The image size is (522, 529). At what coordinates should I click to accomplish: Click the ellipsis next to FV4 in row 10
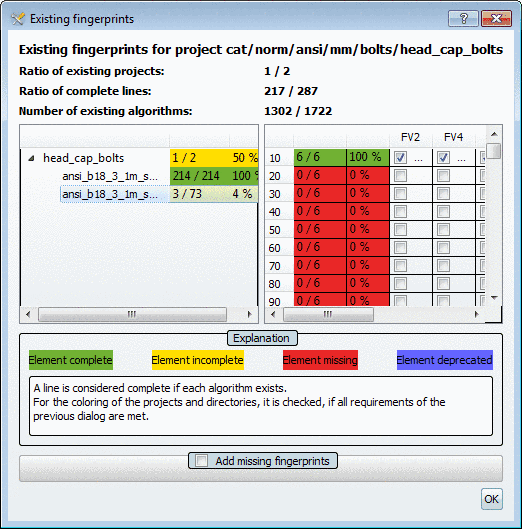[461, 159]
